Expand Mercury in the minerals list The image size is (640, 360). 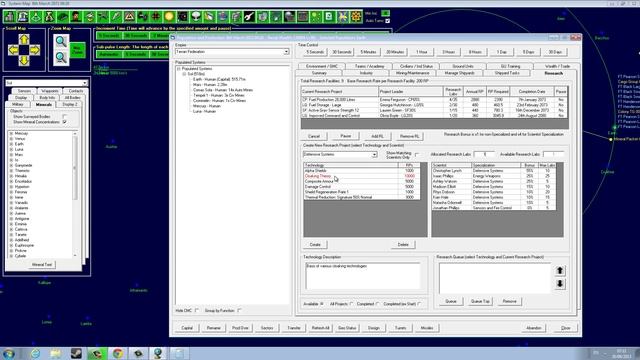tap(11, 133)
